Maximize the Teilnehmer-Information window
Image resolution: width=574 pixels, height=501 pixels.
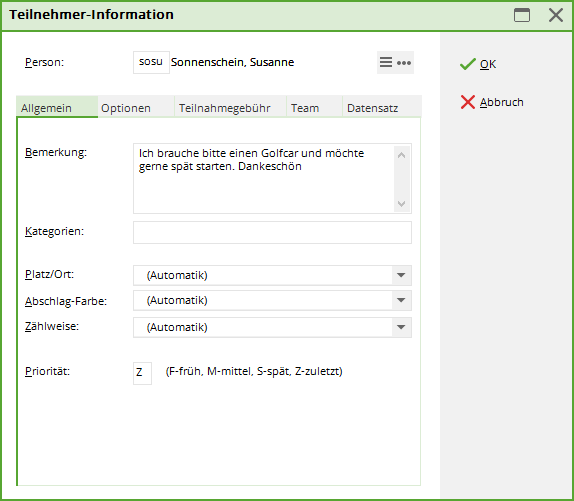tap(522, 15)
